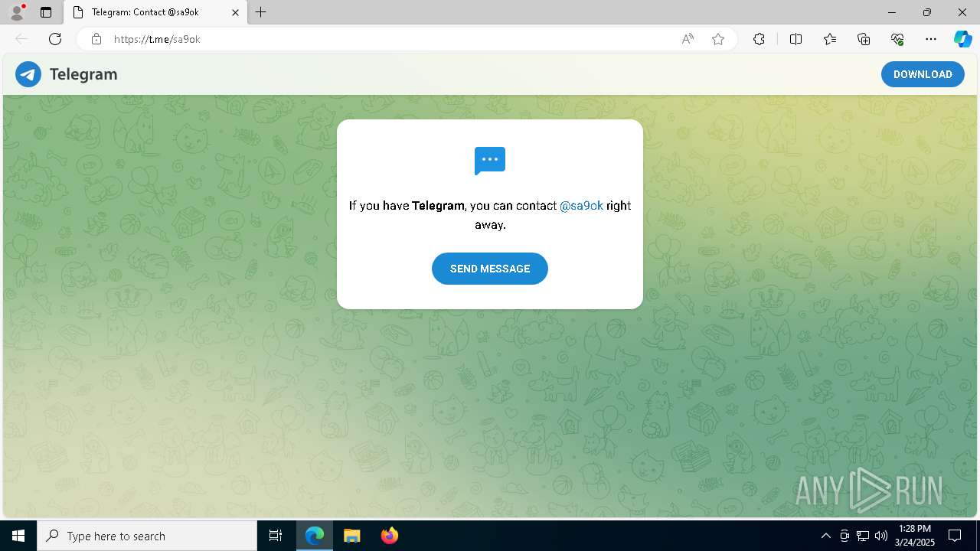
Task: Go back to previous page
Action: tap(21, 39)
